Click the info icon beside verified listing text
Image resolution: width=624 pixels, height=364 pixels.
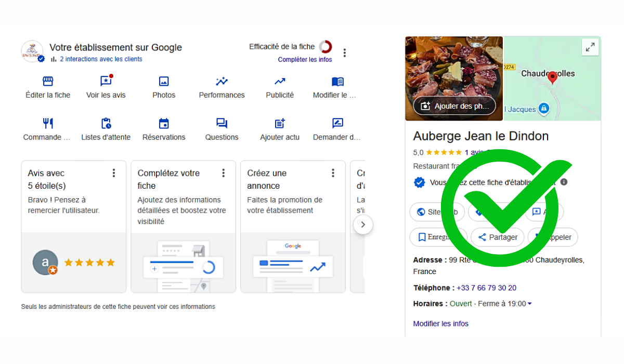pos(564,182)
